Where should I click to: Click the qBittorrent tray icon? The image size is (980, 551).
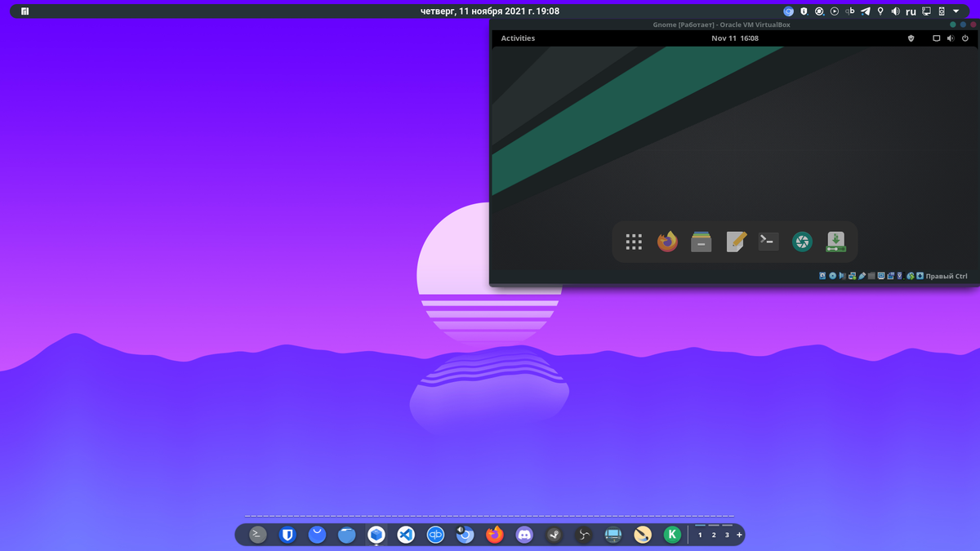pyautogui.click(x=849, y=11)
